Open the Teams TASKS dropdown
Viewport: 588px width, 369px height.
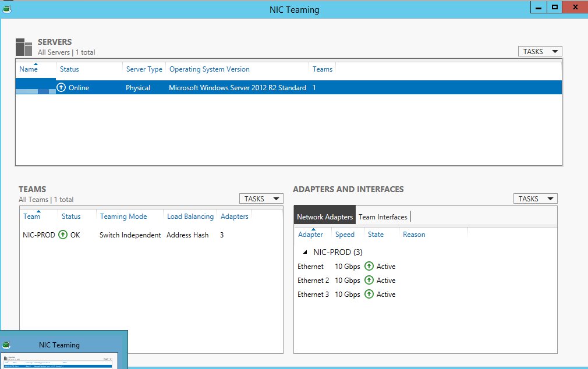click(x=261, y=198)
